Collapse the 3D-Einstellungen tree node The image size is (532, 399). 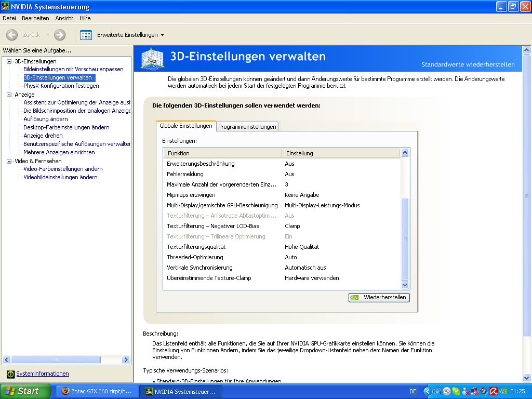[9, 61]
